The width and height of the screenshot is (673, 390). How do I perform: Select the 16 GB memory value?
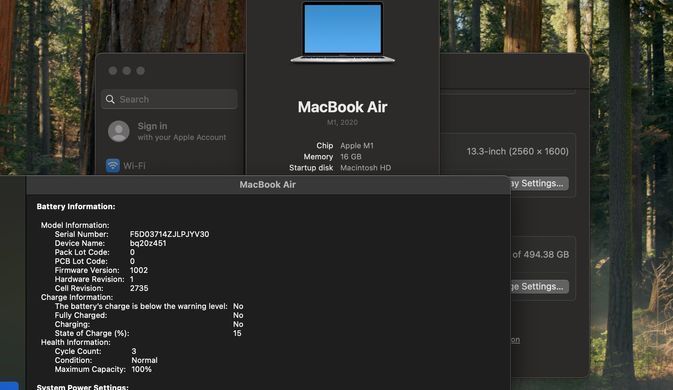(x=351, y=157)
